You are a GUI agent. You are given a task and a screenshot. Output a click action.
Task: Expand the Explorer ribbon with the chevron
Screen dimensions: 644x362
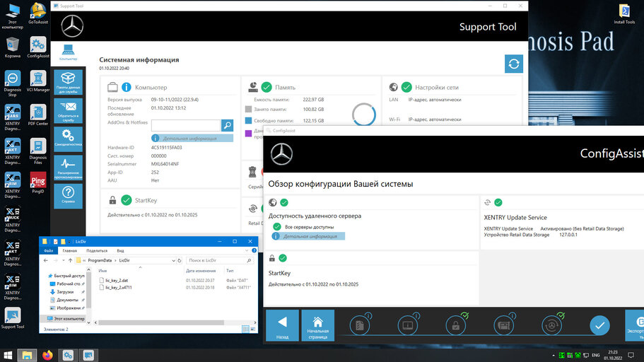click(247, 250)
